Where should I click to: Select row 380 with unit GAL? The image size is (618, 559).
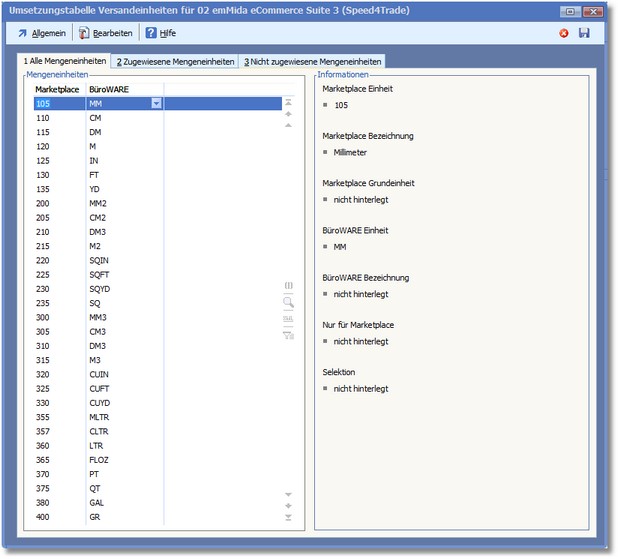[100, 502]
